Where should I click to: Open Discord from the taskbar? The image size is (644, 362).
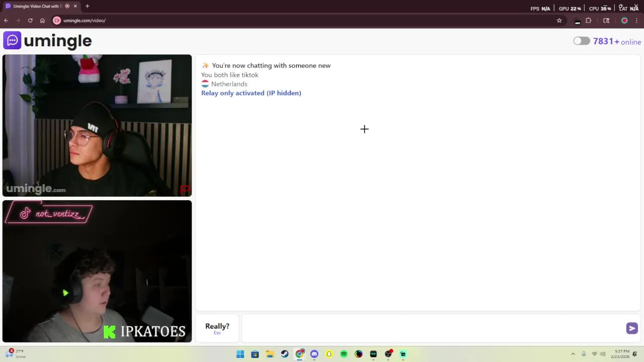(314, 354)
